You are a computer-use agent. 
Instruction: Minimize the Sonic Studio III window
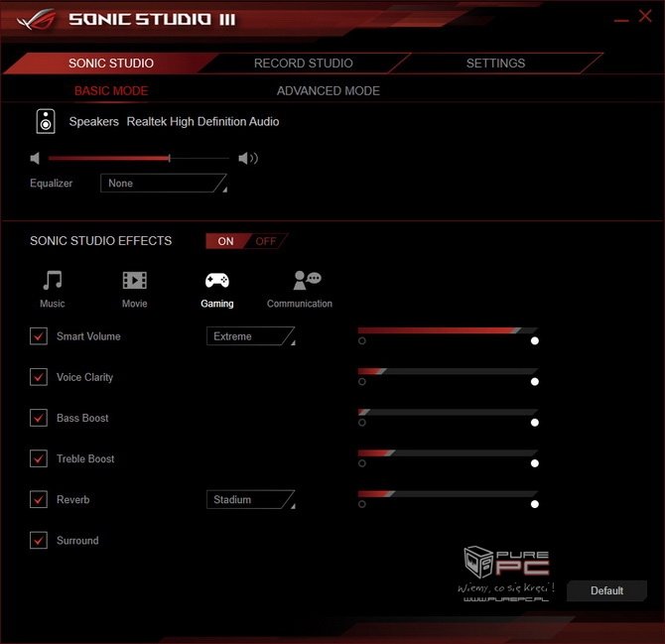[x=621, y=21]
